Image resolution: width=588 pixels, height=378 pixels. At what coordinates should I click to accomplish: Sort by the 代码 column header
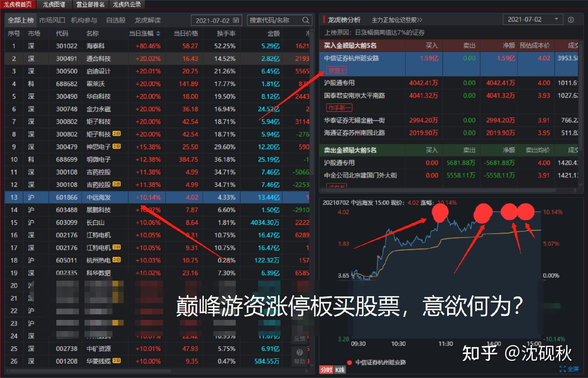[x=62, y=34]
